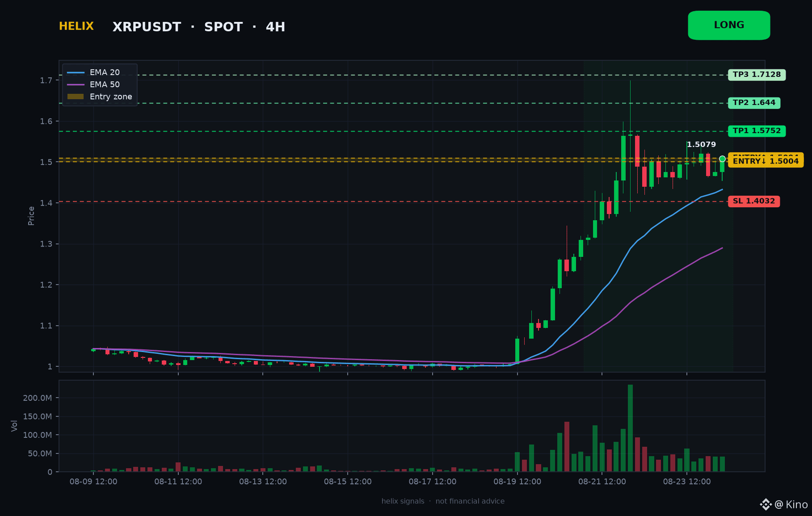Click the 08-13 12:00 axis label
The width and height of the screenshot is (812, 516).
tap(263, 482)
